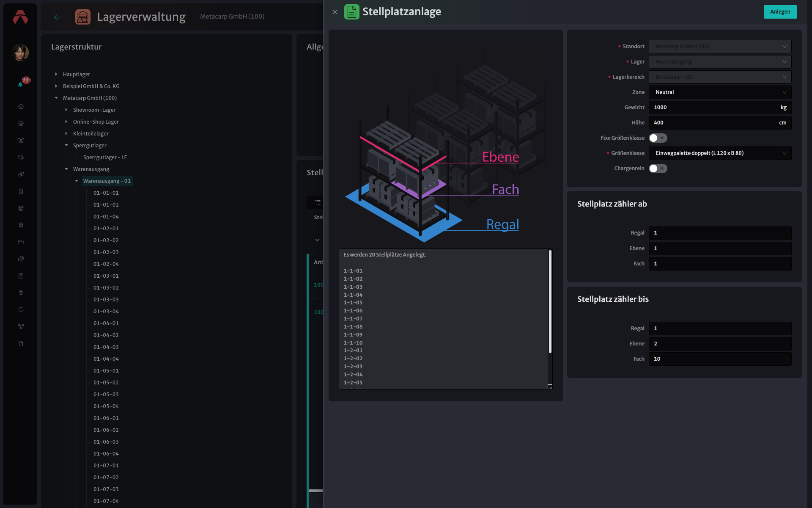This screenshot has height=508, width=812.
Task: Expand the Hauptlager tree node
Action: (x=56, y=74)
